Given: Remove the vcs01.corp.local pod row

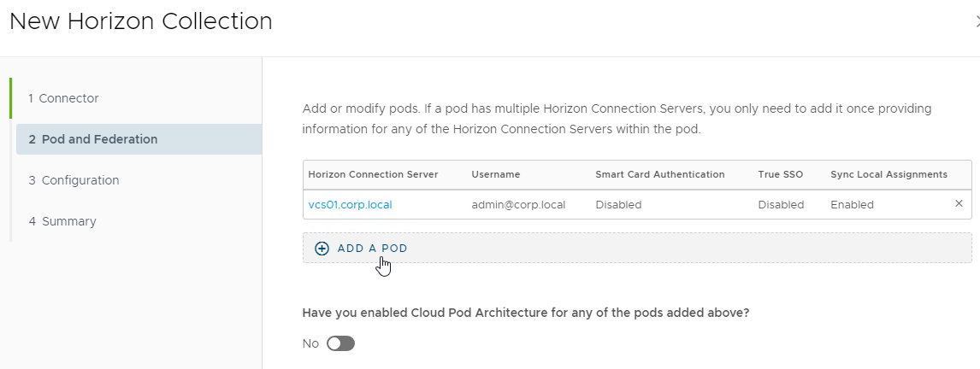Looking at the screenshot, I should click(959, 203).
